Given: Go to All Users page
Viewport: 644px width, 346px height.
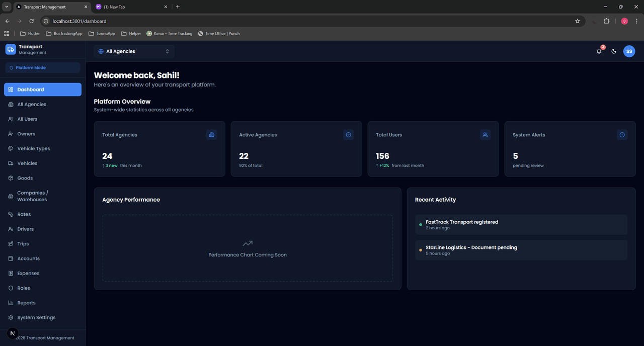Looking at the screenshot, I should (43, 119).
